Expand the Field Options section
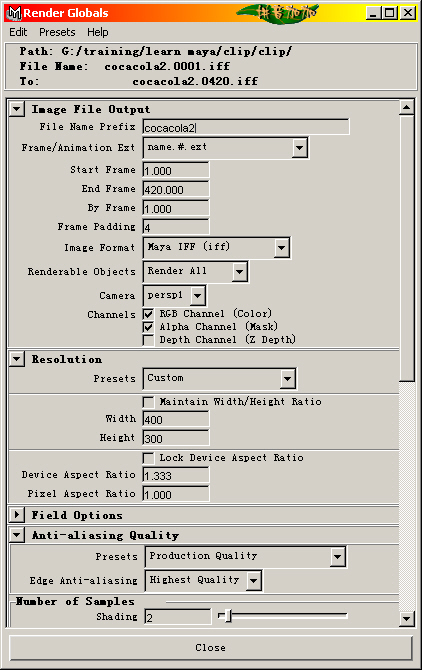422x670 pixels. click(x=16, y=514)
